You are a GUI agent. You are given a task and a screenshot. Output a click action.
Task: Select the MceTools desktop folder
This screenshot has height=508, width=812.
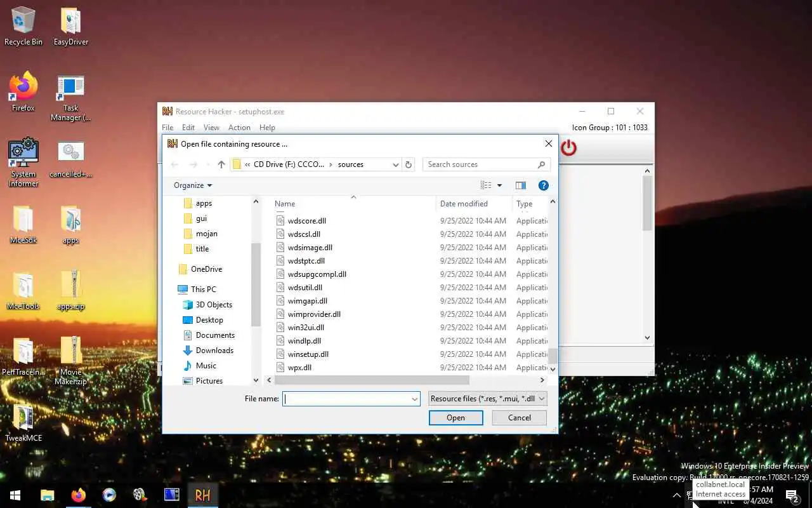[x=23, y=291]
